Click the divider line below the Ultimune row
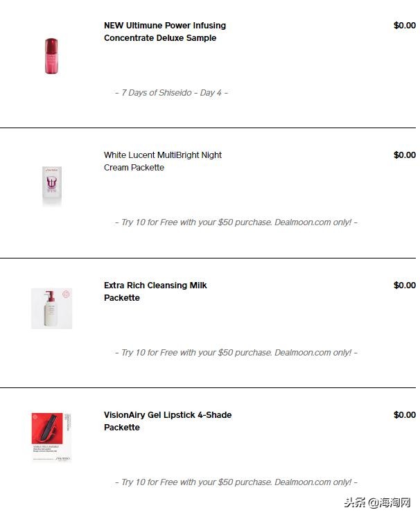420x517 pixels. 208,128
